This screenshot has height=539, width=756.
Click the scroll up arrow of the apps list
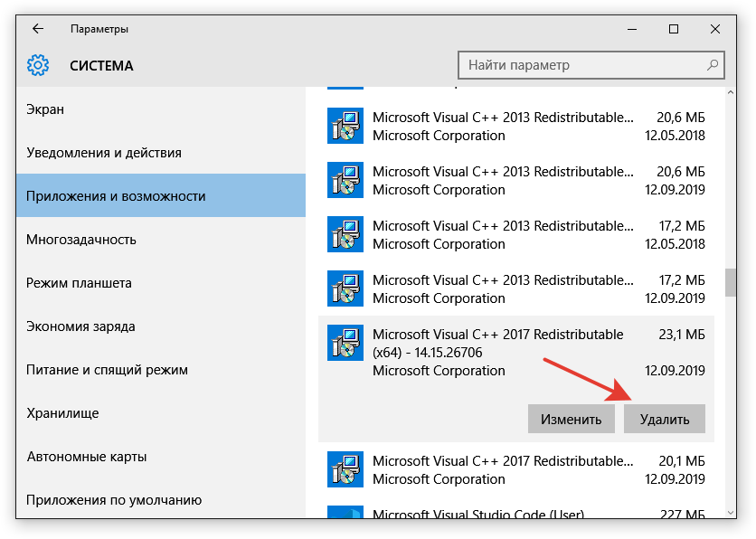[731, 92]
